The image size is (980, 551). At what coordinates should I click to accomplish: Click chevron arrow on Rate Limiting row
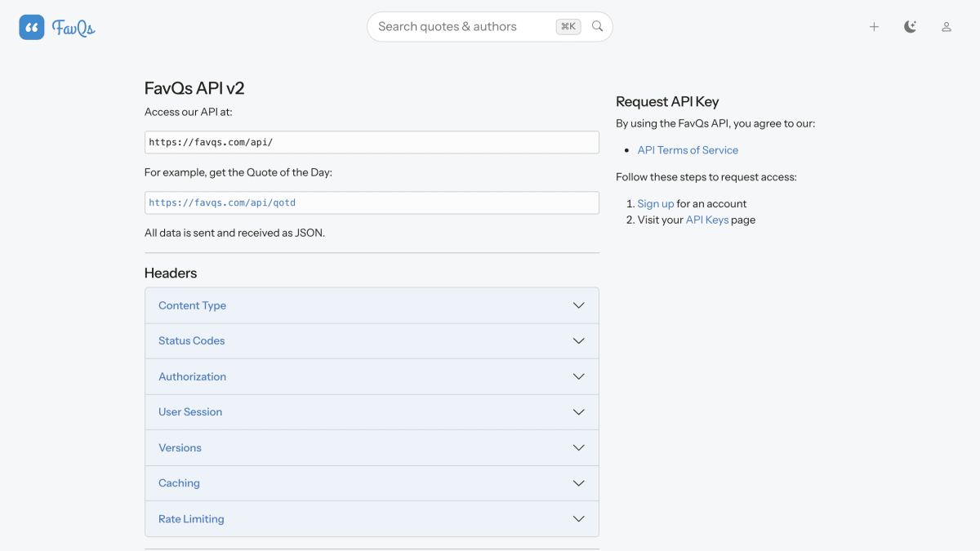tap(579, 518)
